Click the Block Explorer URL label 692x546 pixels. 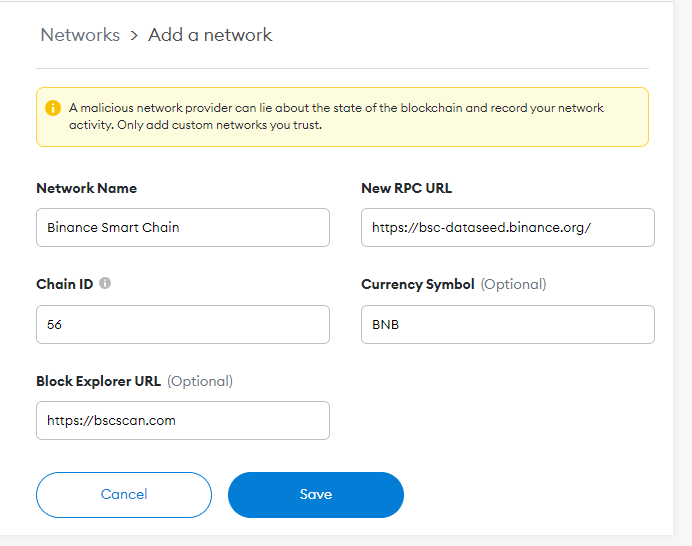pos(98,381)
